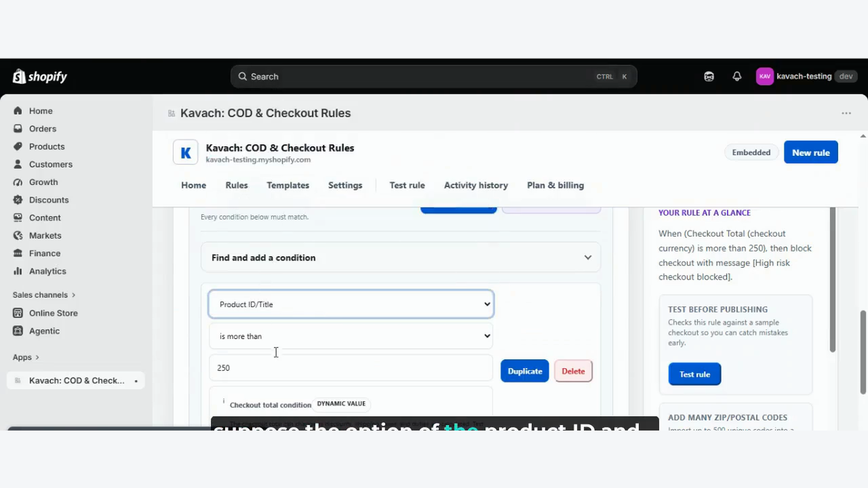
Task: Open the Growth icon in sidebar
Action: point(18,182)
